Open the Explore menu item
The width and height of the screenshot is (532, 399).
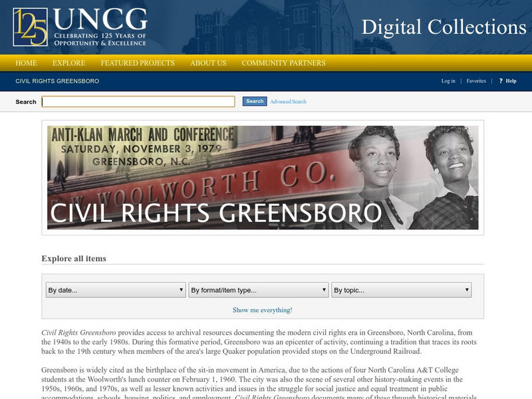tap(69, 63)
